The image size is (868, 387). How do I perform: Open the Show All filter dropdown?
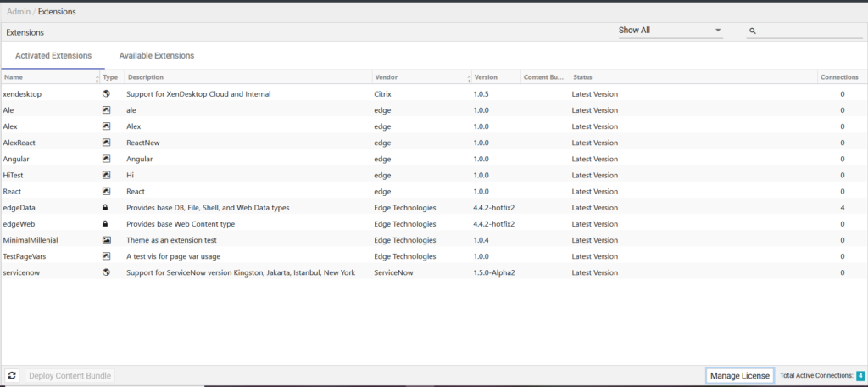click(670, 31)
